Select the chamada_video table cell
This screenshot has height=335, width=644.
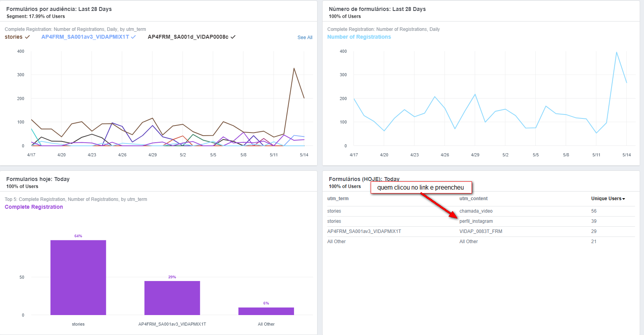pyautogui.click(x=475, y=211)
